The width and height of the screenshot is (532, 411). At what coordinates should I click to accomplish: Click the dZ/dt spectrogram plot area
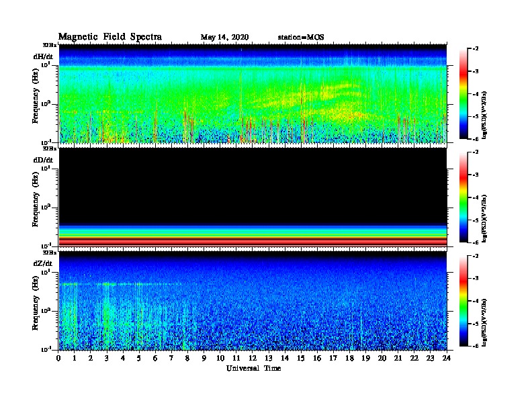pyautogui.click(x=253, y=301)
